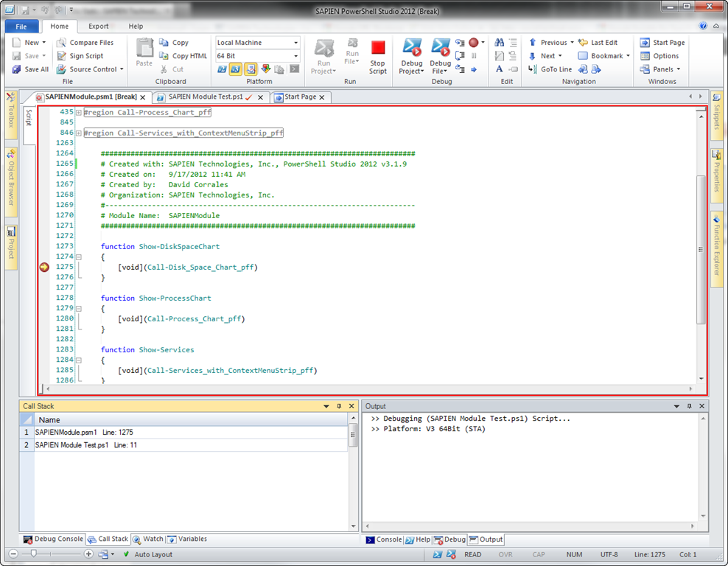Click the current-line arrow marker at line 1275
This screenshot has height=566, width=728.
[44, 267]
